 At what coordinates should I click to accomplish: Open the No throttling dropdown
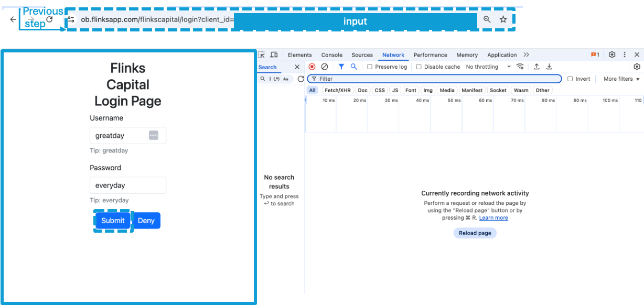click(x=488, y=67)
